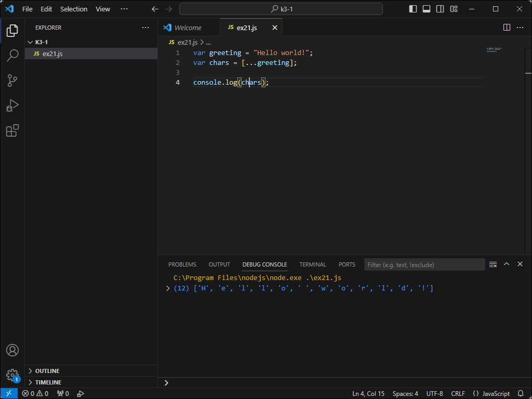Viewport: 532px width, 399px height.
Task: Switch to the Welcome tab
Action: tap(189, 28)
